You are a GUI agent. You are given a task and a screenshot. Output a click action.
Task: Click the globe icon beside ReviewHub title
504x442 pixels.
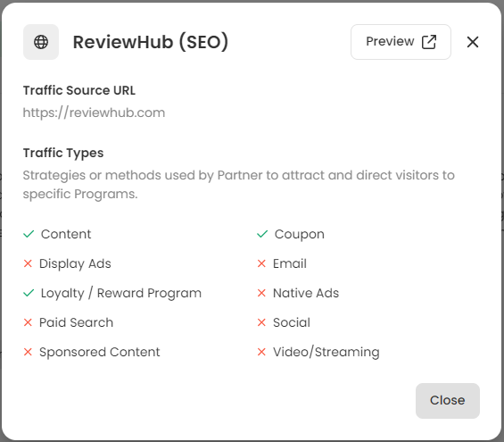(41, 42)
